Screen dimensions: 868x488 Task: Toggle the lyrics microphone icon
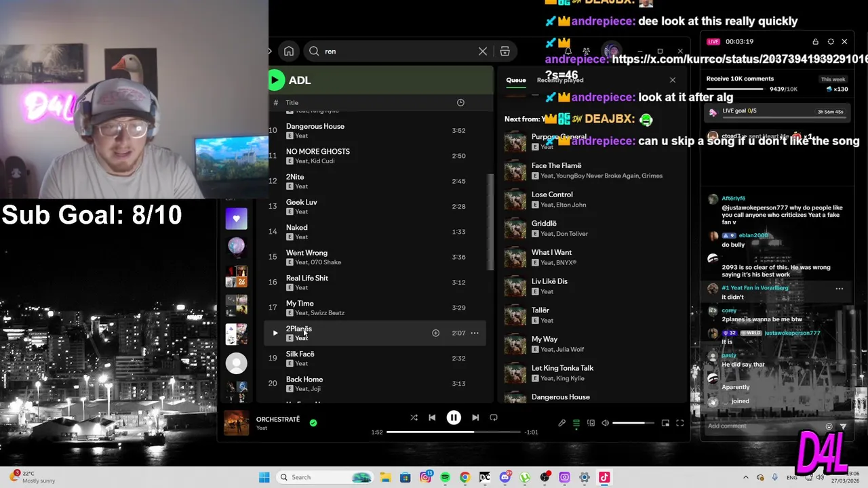pos(561,423)
